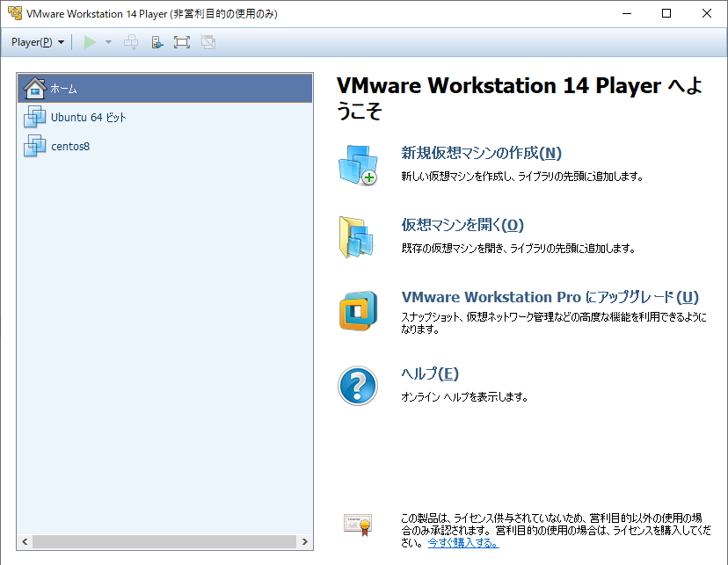Click the home house icon
The height and width of the screenshot is (565, 728).
(x=35, y=88)
